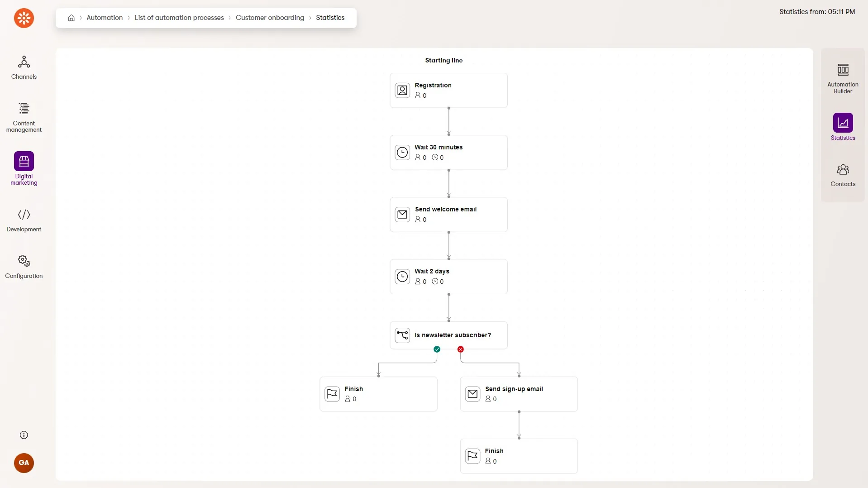Open the Content management section

24,117
